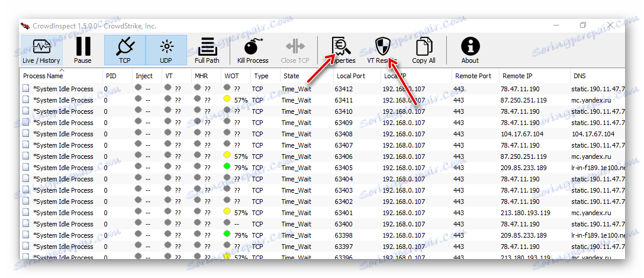Copy All entries to clipboard
Screen dimensions: 644x278
pos(424,50)
